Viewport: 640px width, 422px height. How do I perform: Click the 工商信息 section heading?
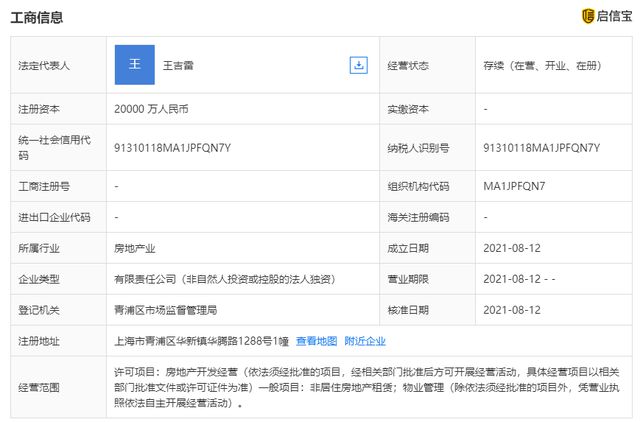point(38,16)
